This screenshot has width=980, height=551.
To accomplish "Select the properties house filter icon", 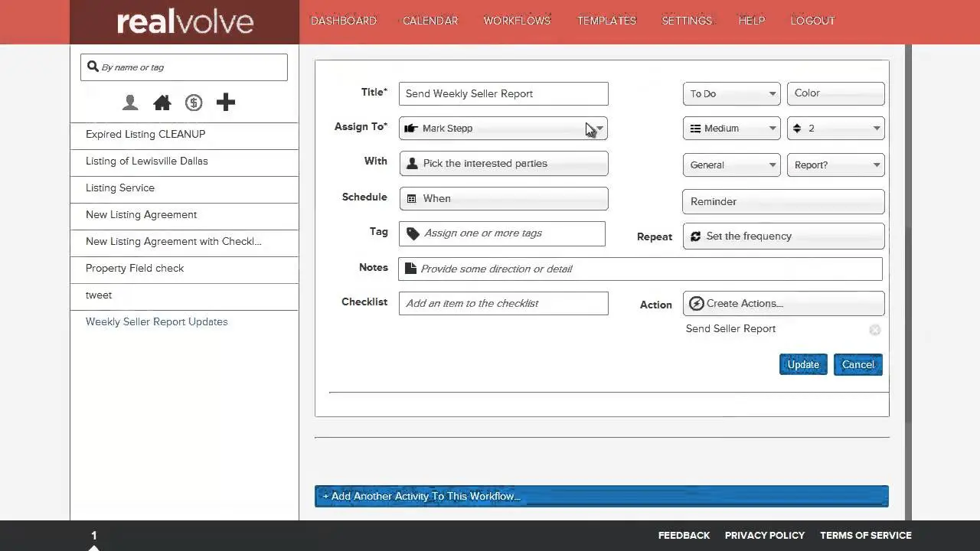I will 162,102.
